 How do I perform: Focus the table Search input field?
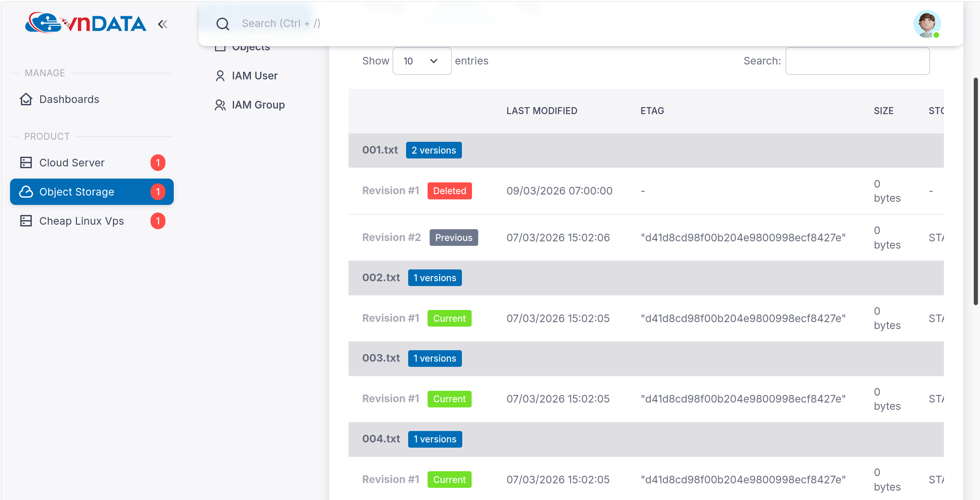point(857,61)
